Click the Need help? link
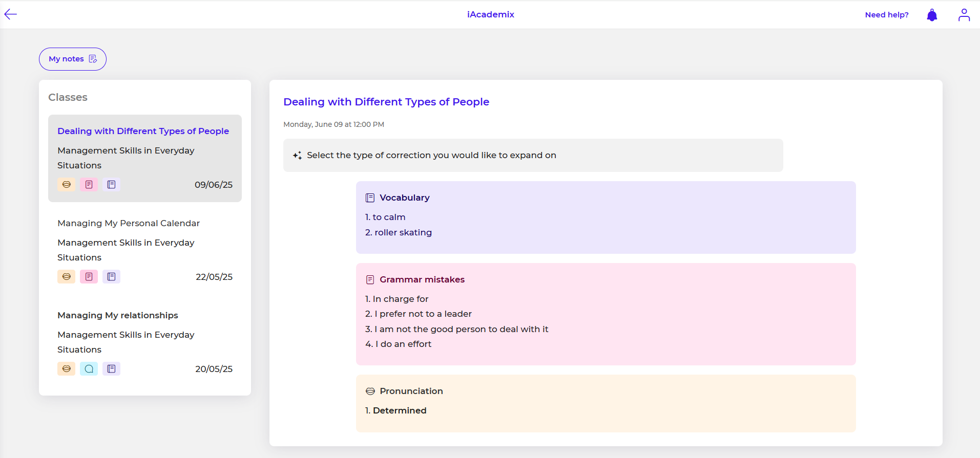Viewport: 980px width, 458px height. (x=886, y=15)
